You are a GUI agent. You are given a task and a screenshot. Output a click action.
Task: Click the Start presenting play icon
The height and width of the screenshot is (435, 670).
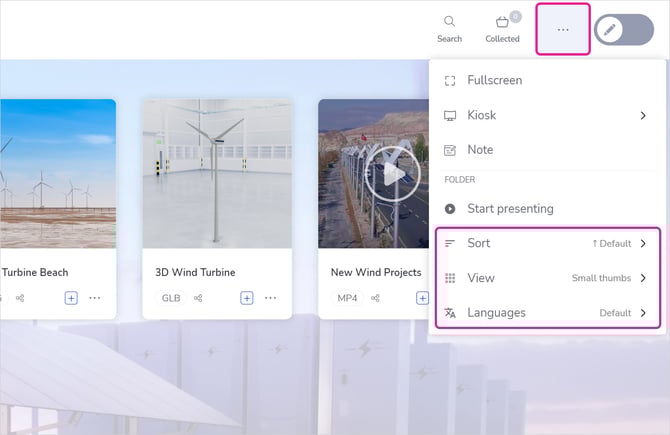pos(450,209)
